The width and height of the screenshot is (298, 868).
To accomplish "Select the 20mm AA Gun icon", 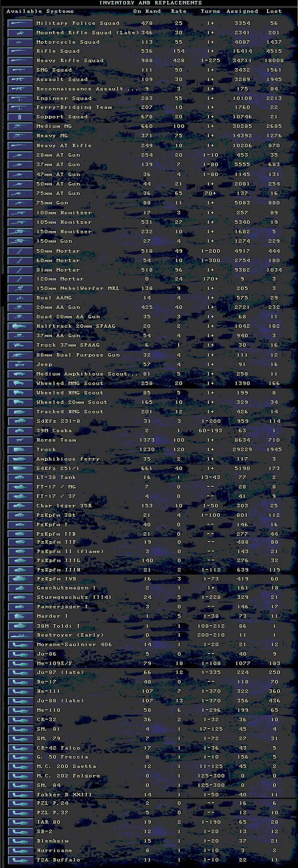I will 20,307.
